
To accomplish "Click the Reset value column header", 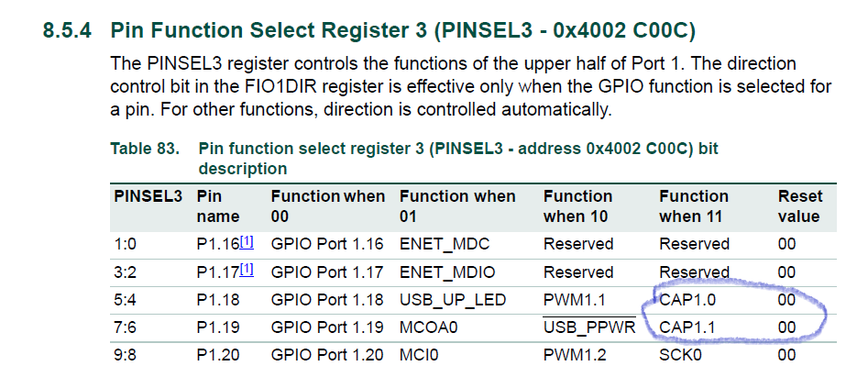I will coord(800,206).
